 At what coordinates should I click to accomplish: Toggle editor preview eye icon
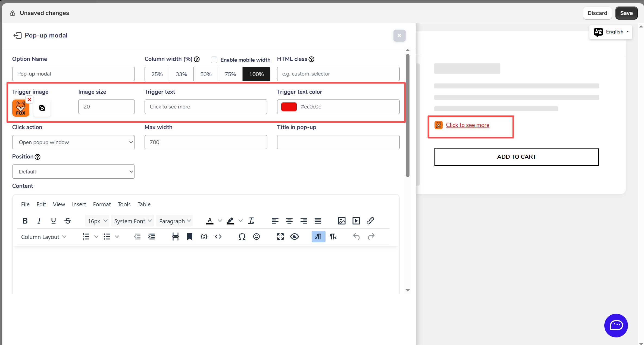(294, 237)
